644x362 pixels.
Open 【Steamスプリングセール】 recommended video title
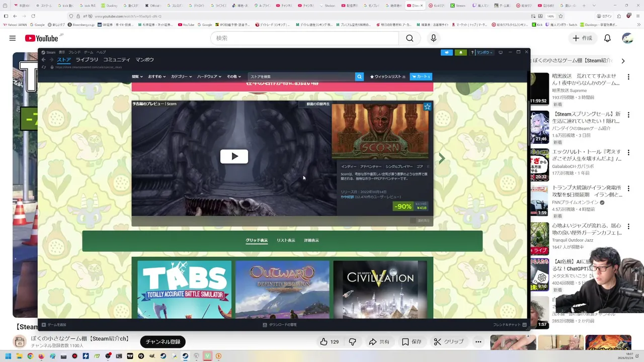pyautogui.click(x=587, y=118)
